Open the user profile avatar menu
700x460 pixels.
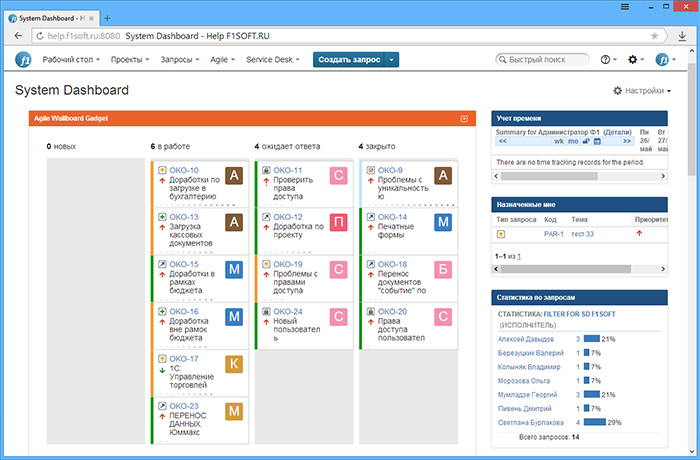[x=666, y=60]
